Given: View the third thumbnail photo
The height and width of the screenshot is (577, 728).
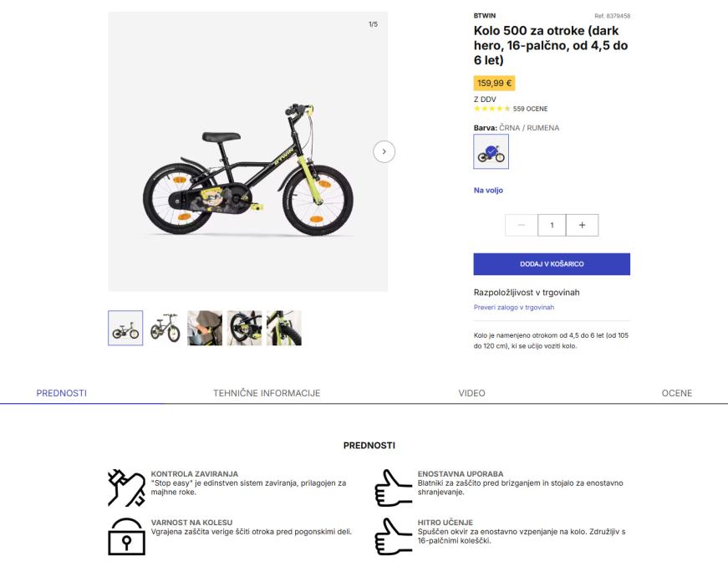Looking at the screenshot, I should coord(205,328).
